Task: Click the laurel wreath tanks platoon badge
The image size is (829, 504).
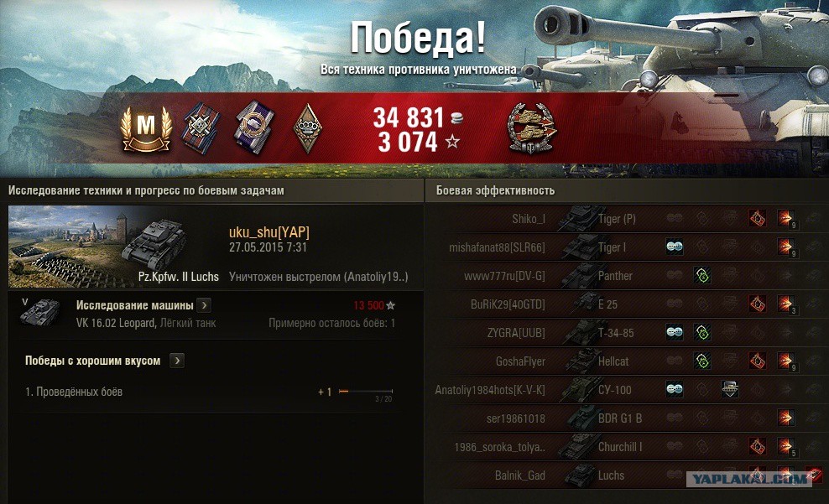Action: click(x=531, y=128)
